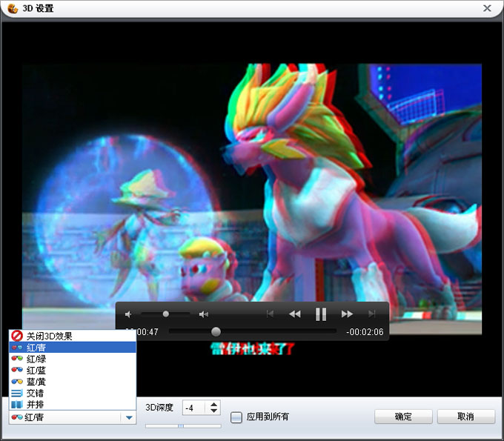The width and height of the screenshot is (504, 441).
Task: Collapse the 3D mode dropdown arrow
Action: (x=129, y=417)
